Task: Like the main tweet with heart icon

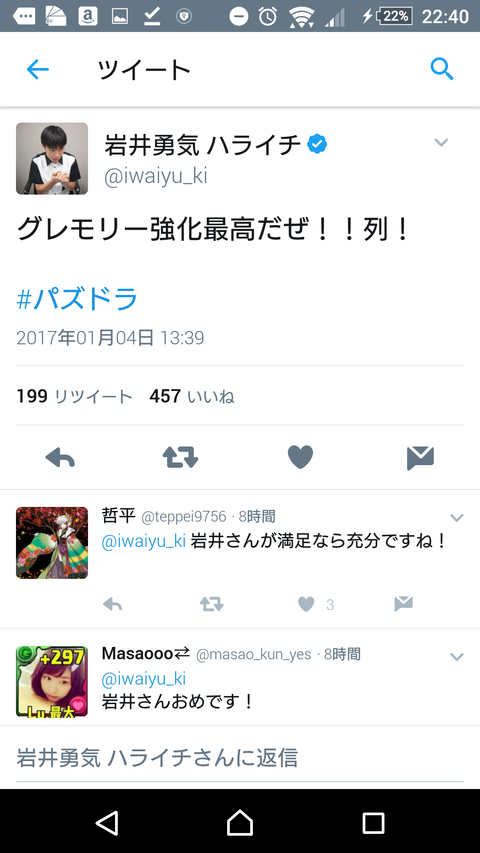Action: (x=300, y=457)
